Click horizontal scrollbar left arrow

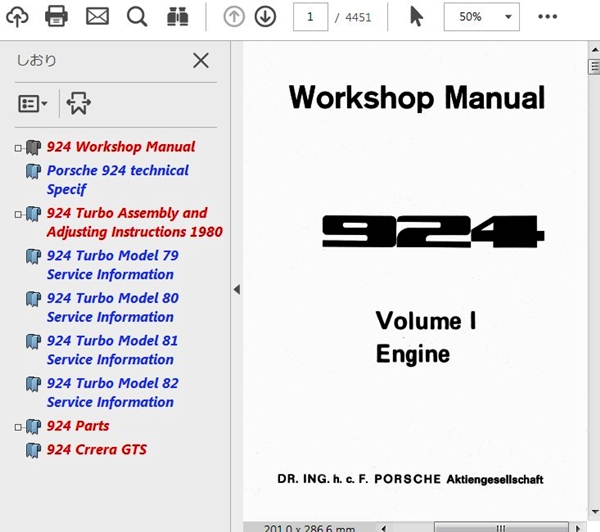tap(384, 528)
